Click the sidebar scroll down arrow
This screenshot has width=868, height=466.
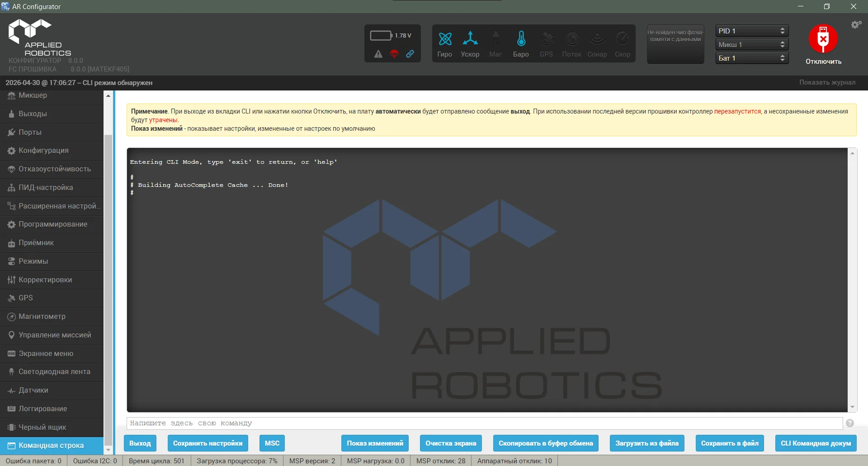108,450
